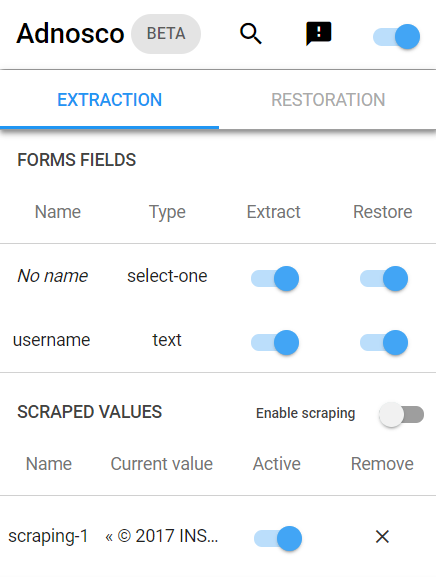
Task: Turn off Restore for the username field
Action: pyautogui.click(x=384, y=343)
